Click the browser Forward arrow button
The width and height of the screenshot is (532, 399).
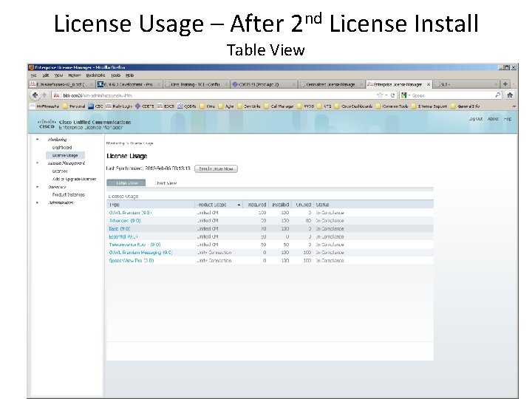pyautogui.click(x=44, y=95)
